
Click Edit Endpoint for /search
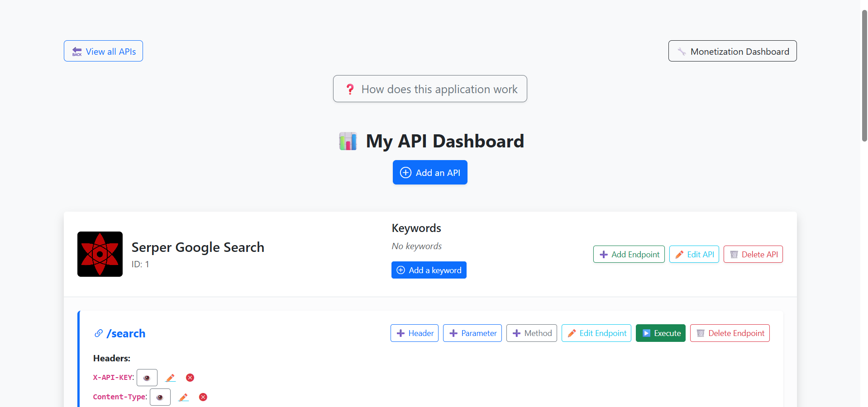point(596,333)
